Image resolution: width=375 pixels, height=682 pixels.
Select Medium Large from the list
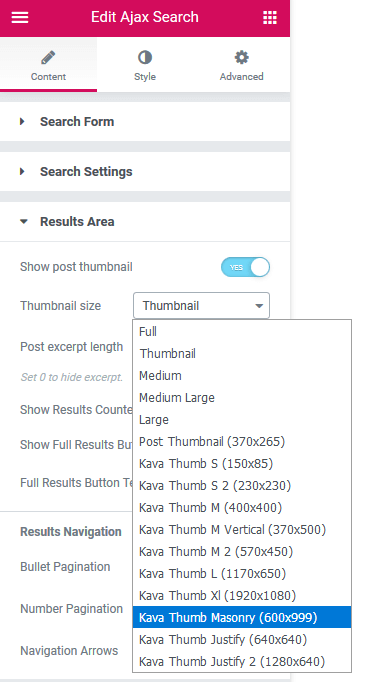pyautogui.click(x=242, y=398)
